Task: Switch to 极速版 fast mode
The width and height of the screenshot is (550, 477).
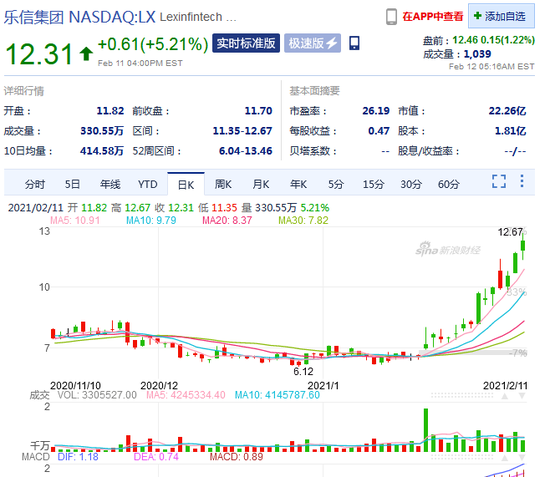Action: pos(312,43)
